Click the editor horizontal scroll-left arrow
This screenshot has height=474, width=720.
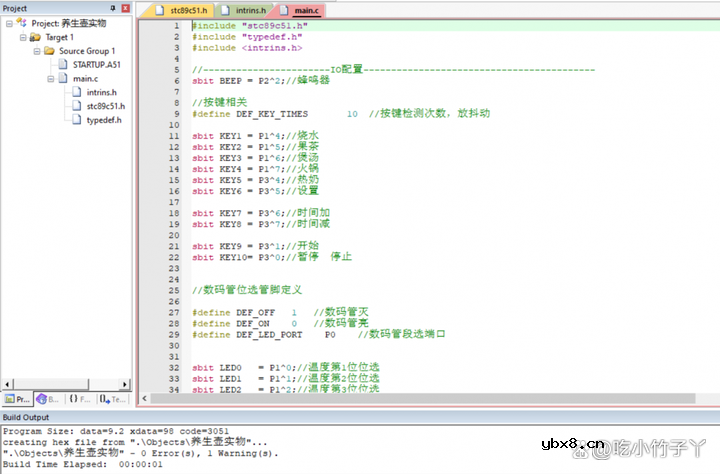[145, 399]
